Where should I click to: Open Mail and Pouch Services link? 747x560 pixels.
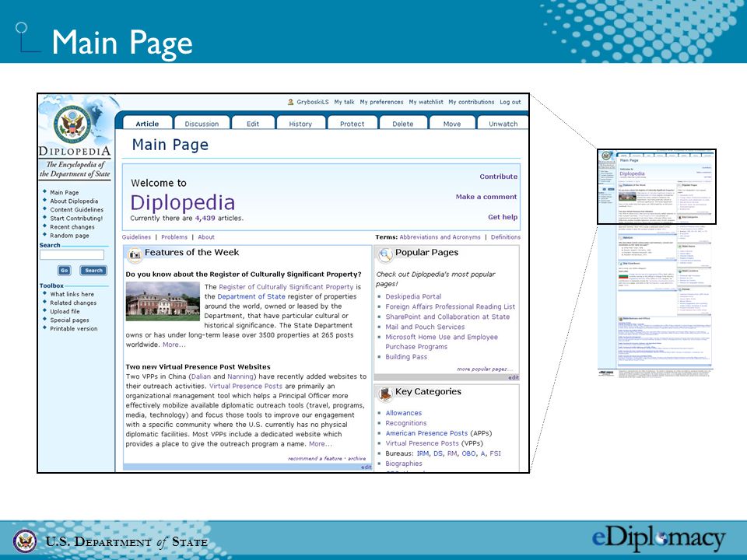[x=425, y=327]
